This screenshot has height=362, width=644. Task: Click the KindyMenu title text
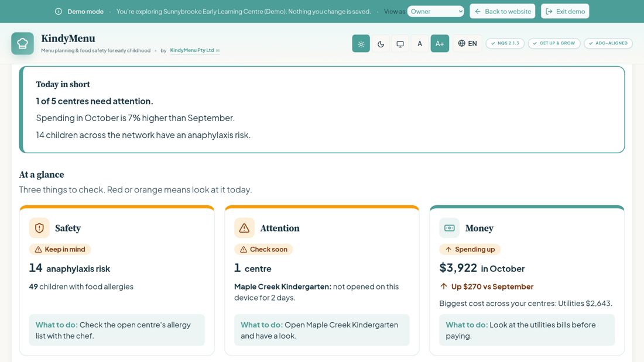click(68, 39)
